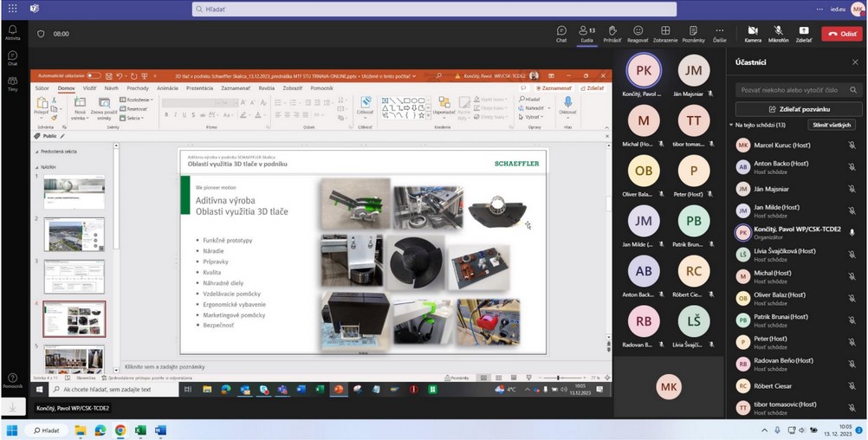Open Poznámky meeting notes icon
The width and height of the screenshot is (868, 440).
coord(693,31)
